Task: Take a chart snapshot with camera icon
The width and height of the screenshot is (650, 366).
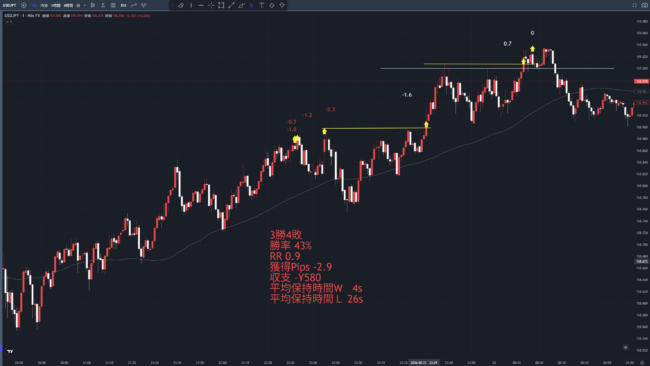Action: click(x=645, y=5)
